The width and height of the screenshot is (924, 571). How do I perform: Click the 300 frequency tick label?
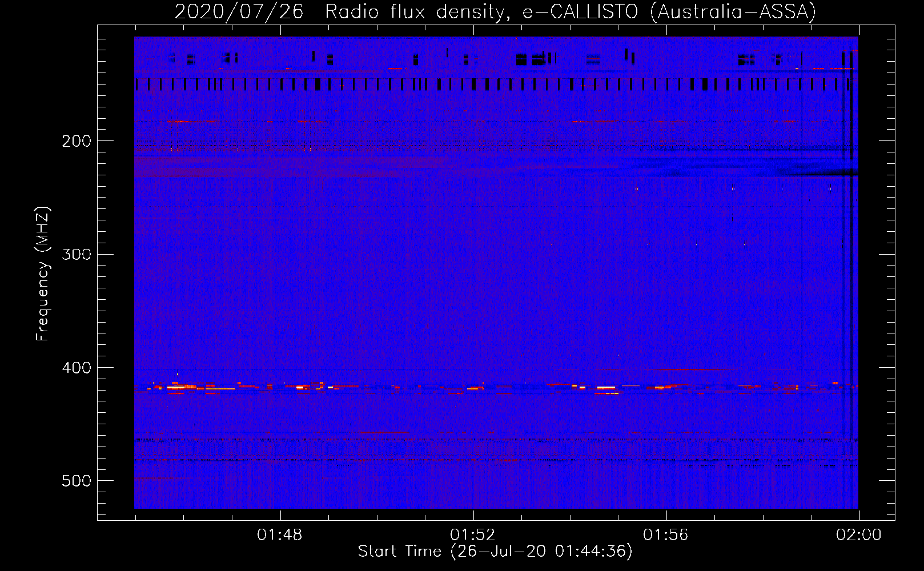[77, 254]
